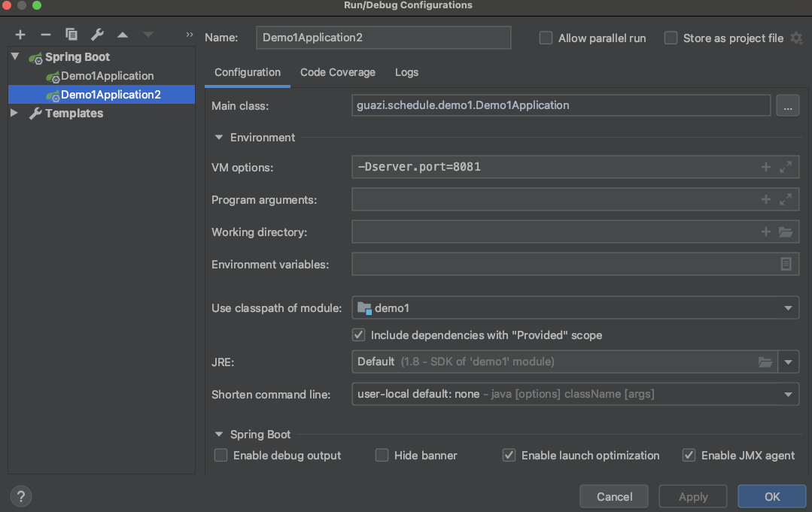This screenshot has width=812, height=512.
Task: Switch to the Code Coverage tab
Action: pyautogui.click(x=337, y=72)
